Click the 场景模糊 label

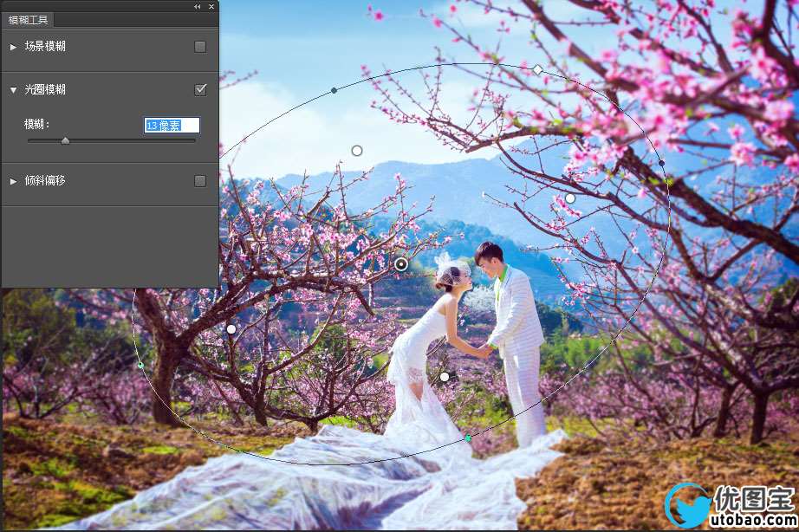pos(45,47)
